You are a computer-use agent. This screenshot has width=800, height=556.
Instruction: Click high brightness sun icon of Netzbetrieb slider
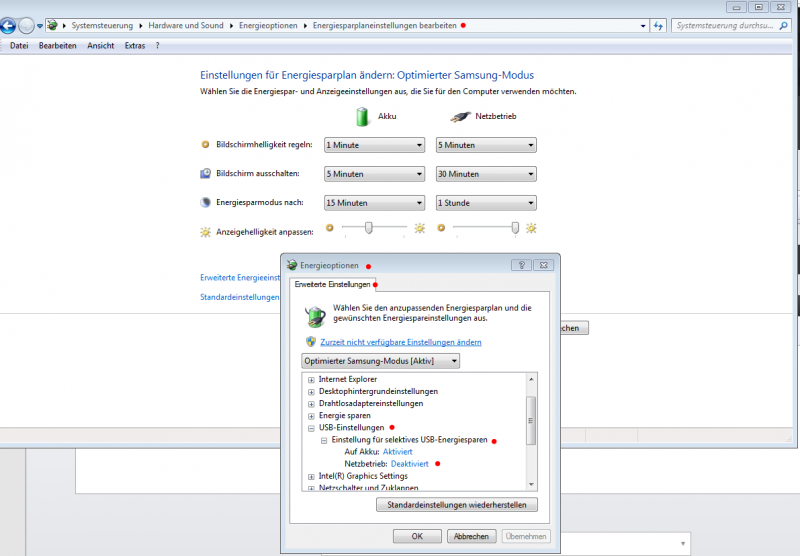[531, 228]
